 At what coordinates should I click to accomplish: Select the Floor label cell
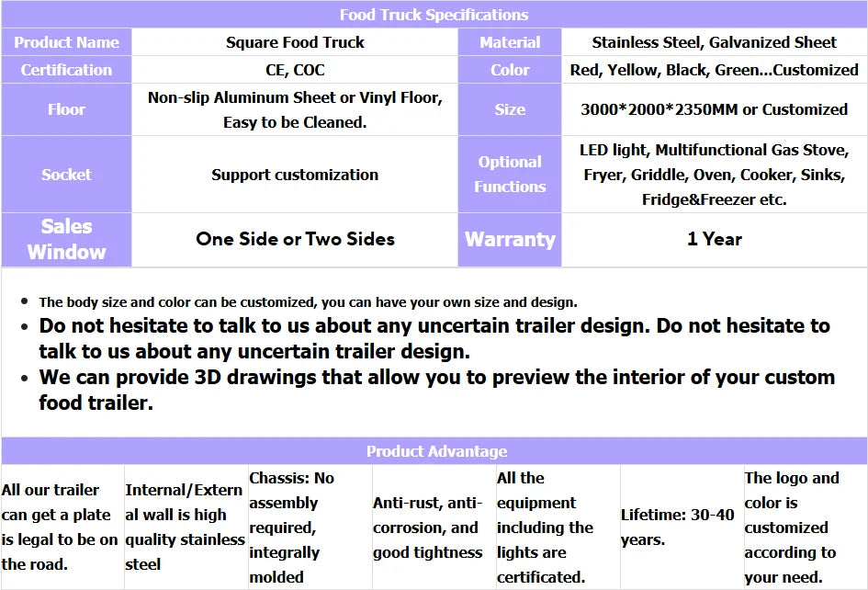65,108
